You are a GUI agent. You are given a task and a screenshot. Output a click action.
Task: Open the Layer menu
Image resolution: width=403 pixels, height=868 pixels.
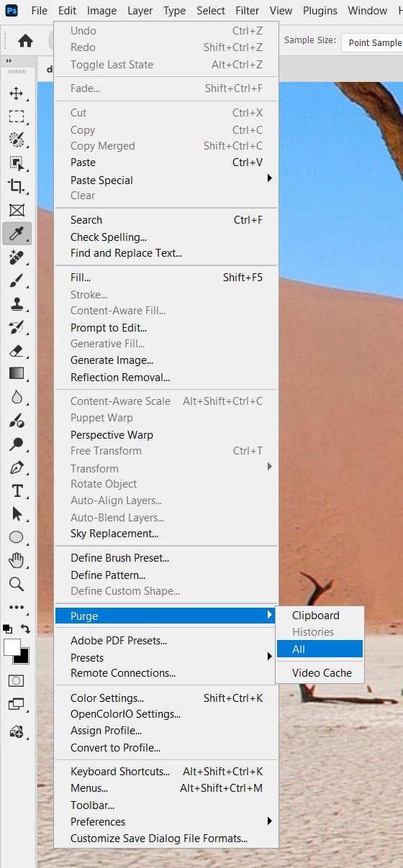(140, 11)
